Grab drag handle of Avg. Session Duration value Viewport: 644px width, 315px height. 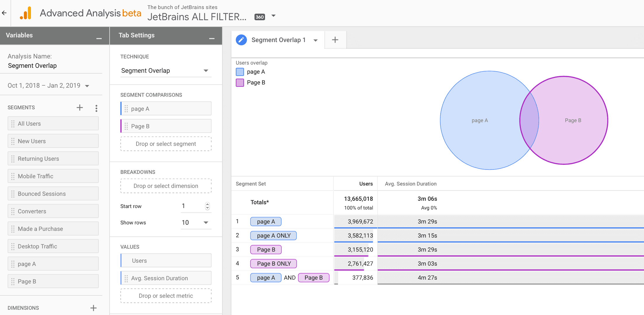coord(126,278)
